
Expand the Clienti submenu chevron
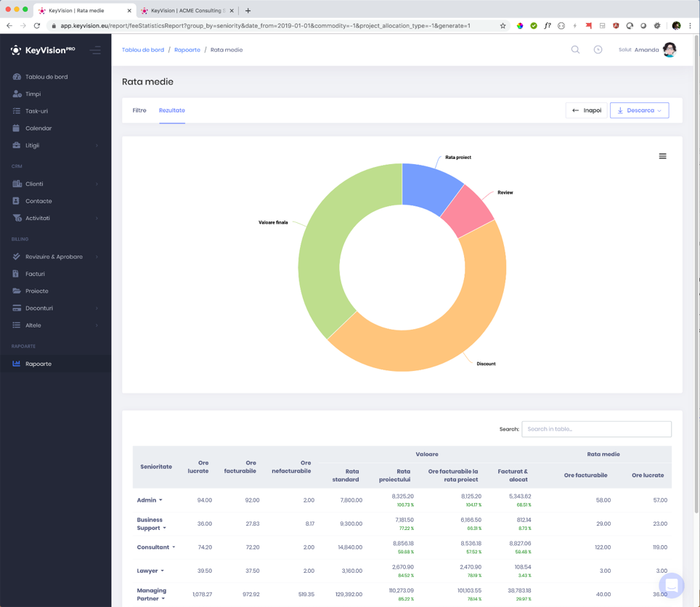coord(97,184)
